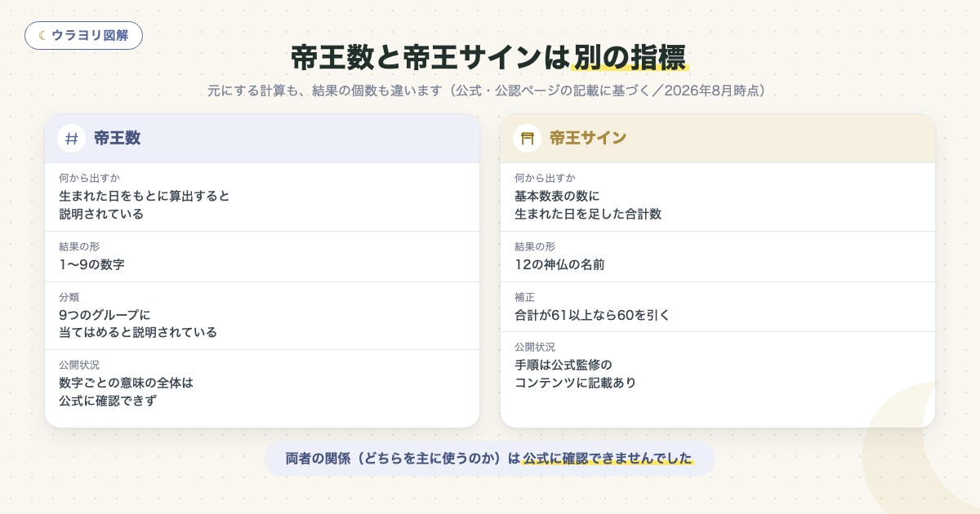Click the 帝王サイン card heading
This screenshot has height=514, width=980.
click(x=588, y=138)
